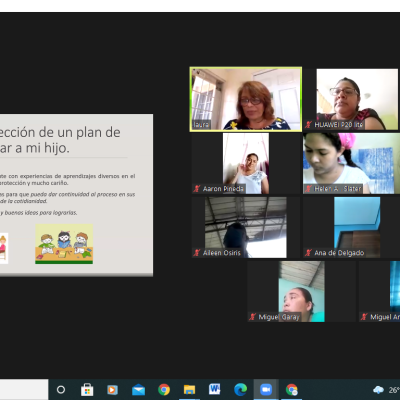Open the first Google Chrome taskbar icon
This screenshot has height=400, width=400.
[x=164, y=389]
